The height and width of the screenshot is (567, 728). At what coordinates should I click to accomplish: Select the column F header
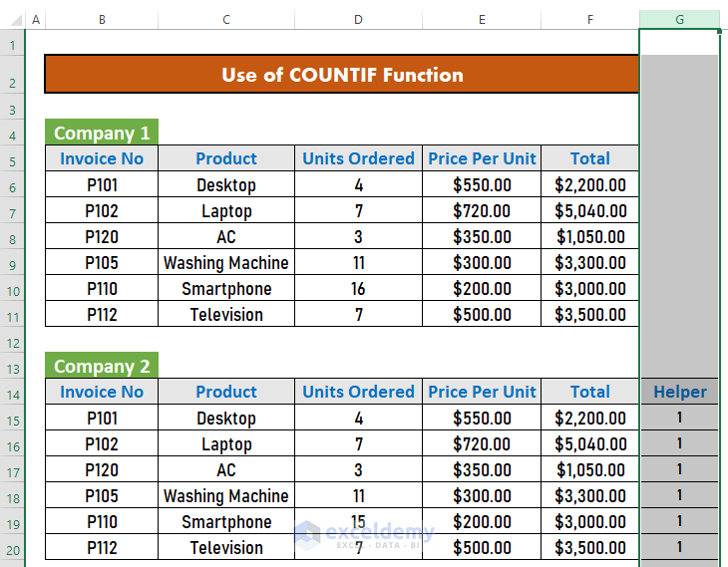coord(589,20)
